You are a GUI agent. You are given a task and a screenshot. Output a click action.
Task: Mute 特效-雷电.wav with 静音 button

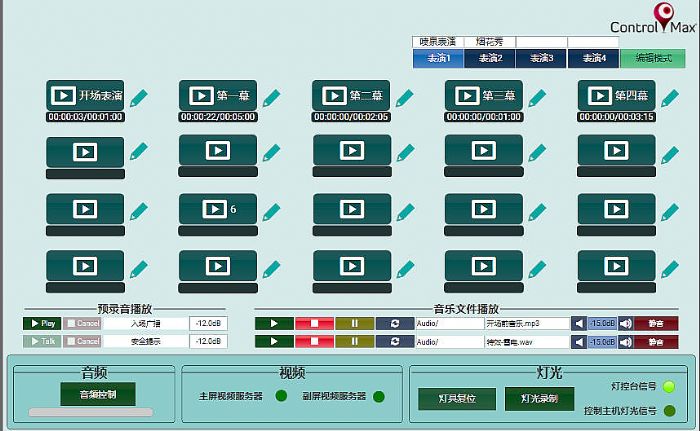pos(656,342)
